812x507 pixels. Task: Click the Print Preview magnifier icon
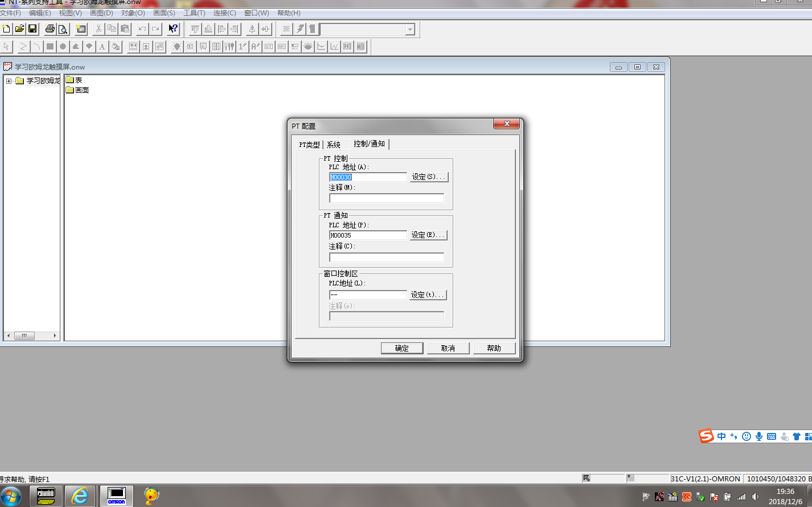pos(63,29)
